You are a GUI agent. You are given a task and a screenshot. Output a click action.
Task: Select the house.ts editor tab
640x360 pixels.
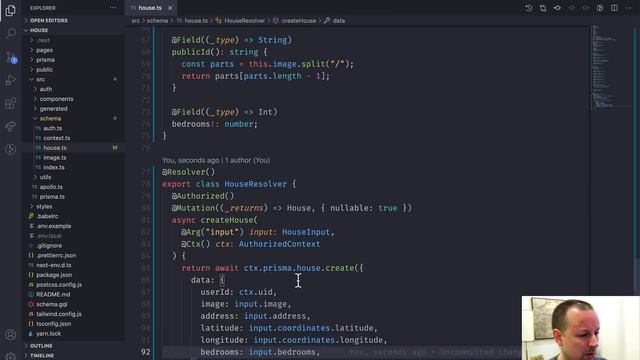[150, 8]
